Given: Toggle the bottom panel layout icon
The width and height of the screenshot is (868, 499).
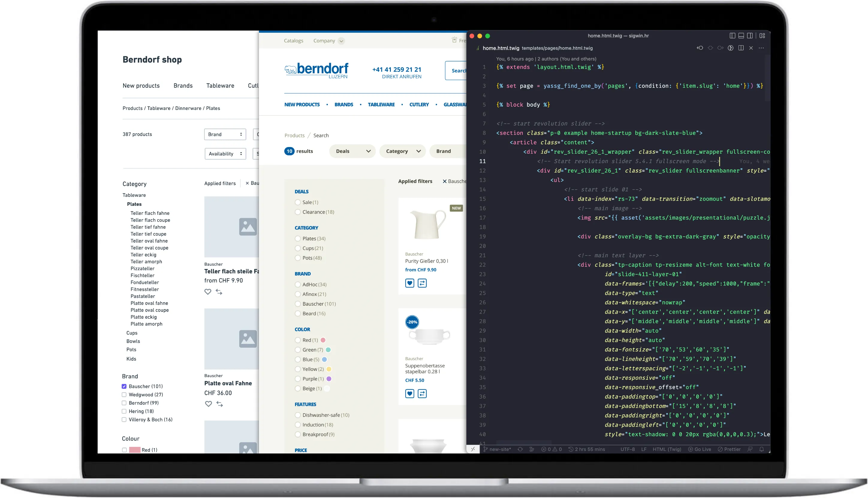Looking at the screenshot, I should 741,36.
